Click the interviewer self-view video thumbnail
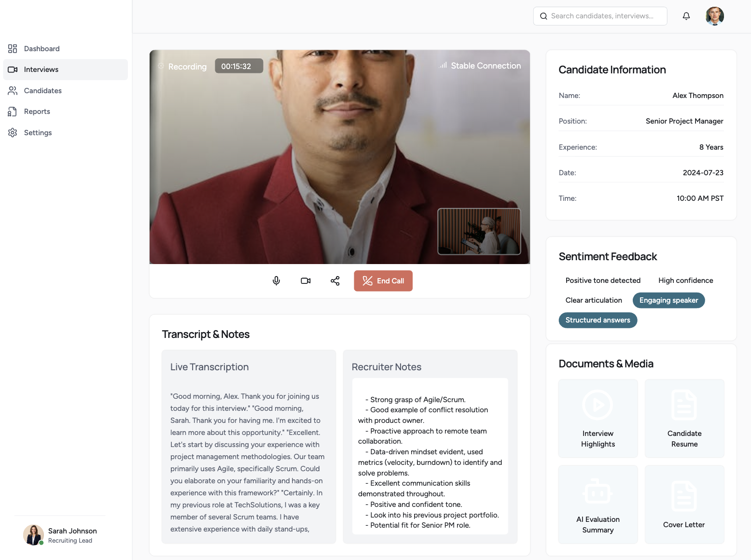This screenshot has width=751, height=560. pyautogui.click(x=479, y=231)
